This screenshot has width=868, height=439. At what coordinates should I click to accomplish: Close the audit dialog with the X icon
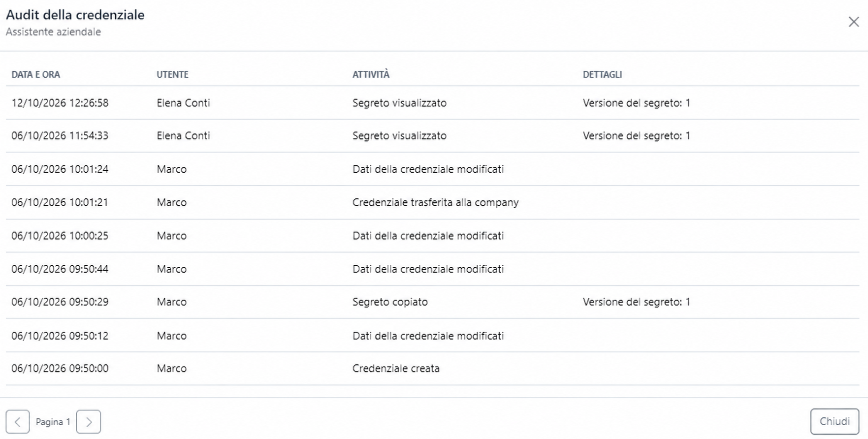(854, 22)
